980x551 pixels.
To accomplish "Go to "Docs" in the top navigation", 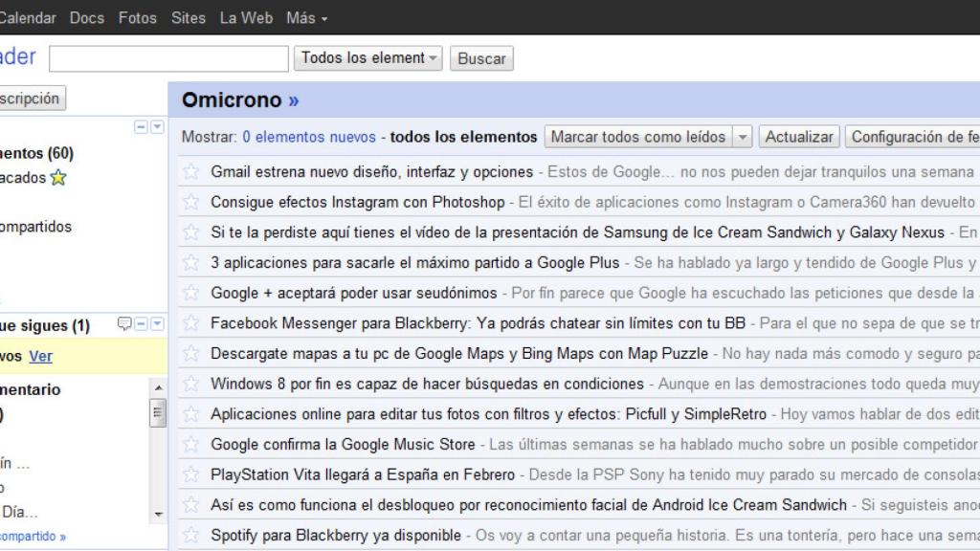I will [x=87, y=17].
